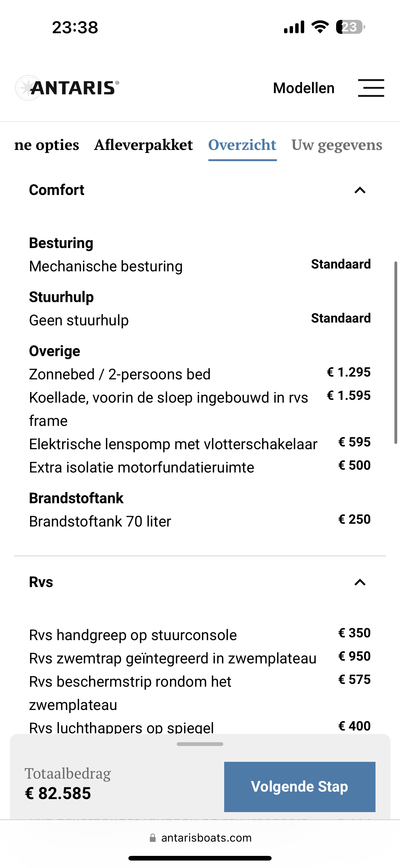The image size is (400, 868).
Task: Select the Overzicht tab
Action: coord(242,145)
